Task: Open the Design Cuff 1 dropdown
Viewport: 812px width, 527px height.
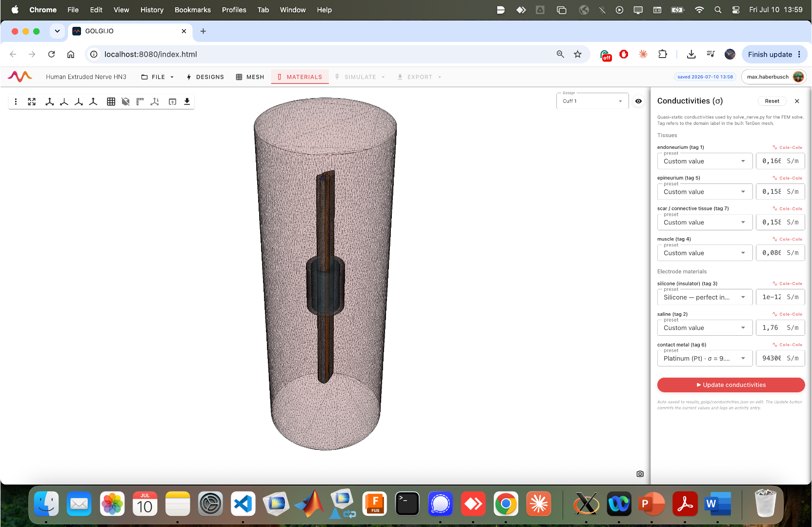Action: pos(592,101)
